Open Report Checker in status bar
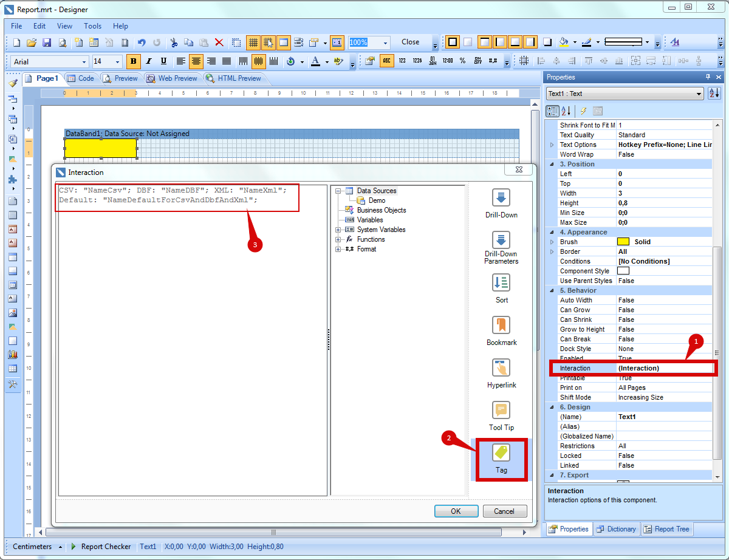Screen dimensions: 729x560 pyautogui.click(x=100, y=547)
